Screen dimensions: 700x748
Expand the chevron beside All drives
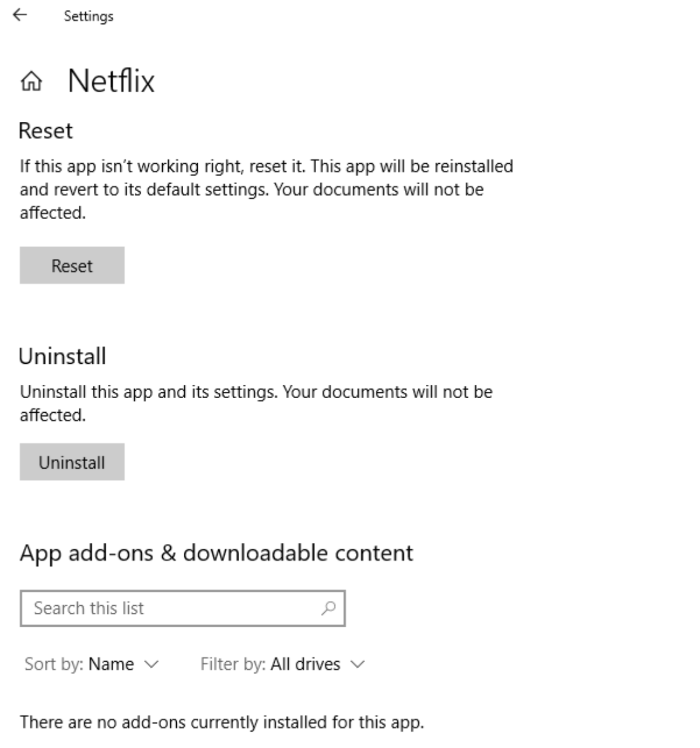pyautogui.click(x=358, y=665)
